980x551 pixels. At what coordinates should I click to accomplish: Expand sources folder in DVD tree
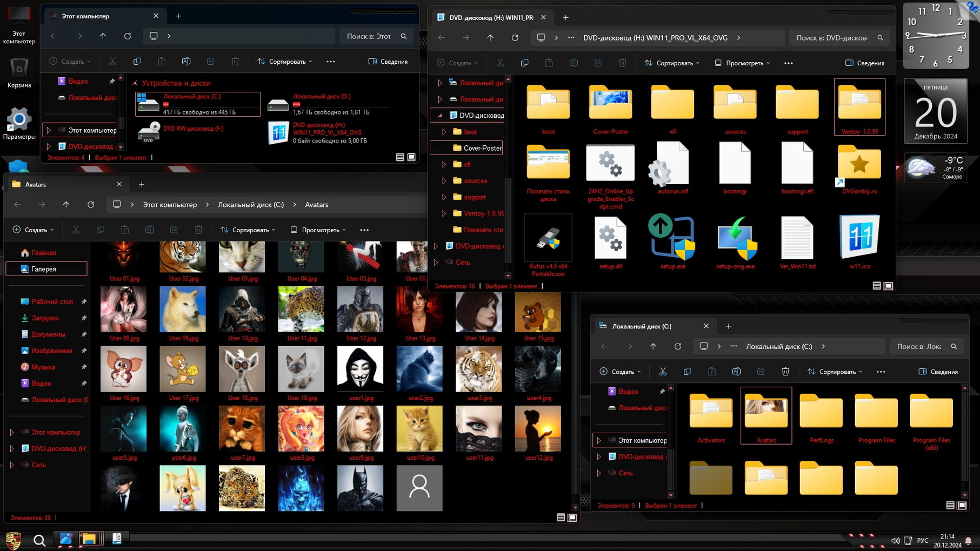point(444,181)
